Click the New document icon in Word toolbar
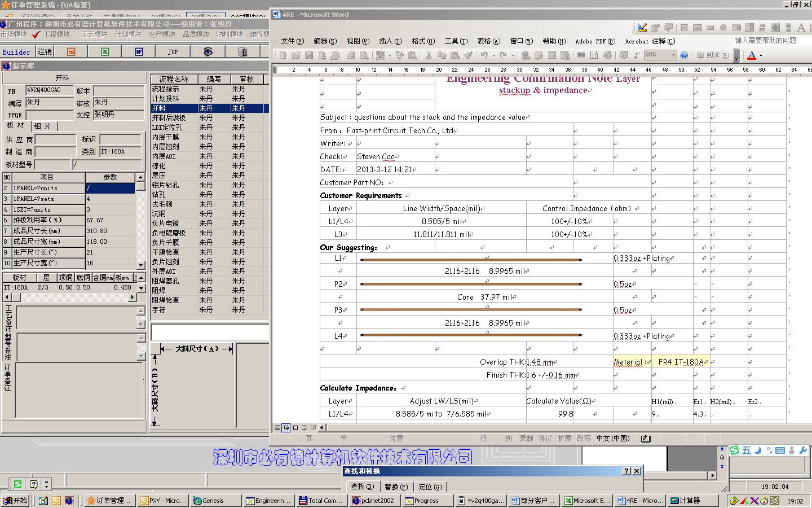The height and width of the screenshot is (508, 812). coord(283,55)
